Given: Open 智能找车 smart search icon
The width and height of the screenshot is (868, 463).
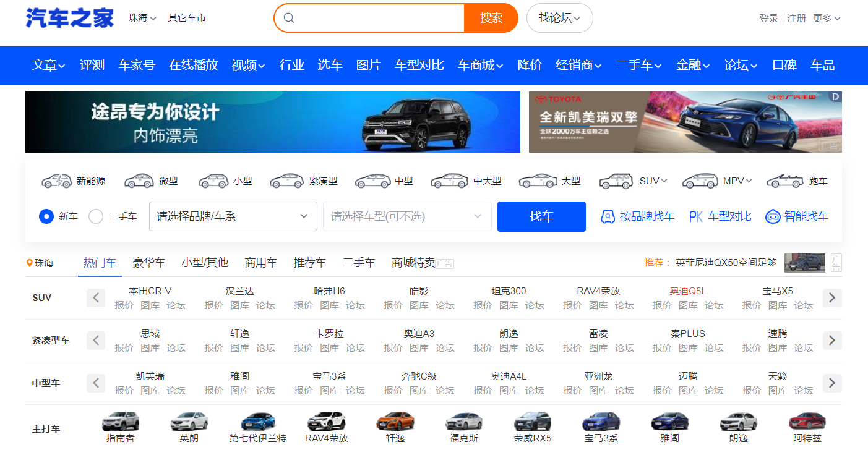Looking at the screenshot, I should (773, 216).
